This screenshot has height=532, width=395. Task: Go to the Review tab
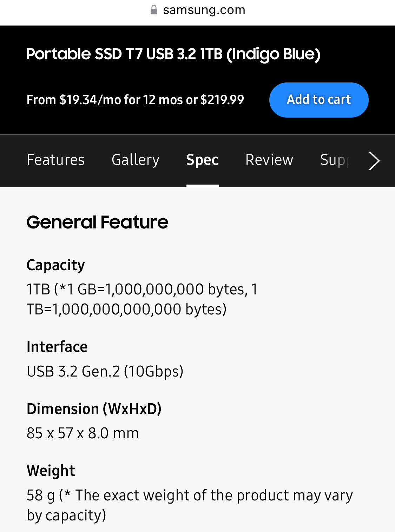click(269, 160)
